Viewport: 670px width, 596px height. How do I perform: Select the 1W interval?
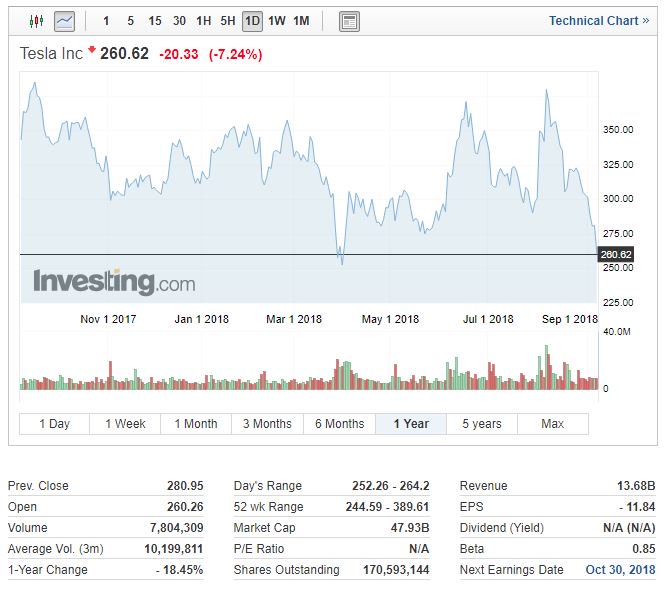pos(276,21)
